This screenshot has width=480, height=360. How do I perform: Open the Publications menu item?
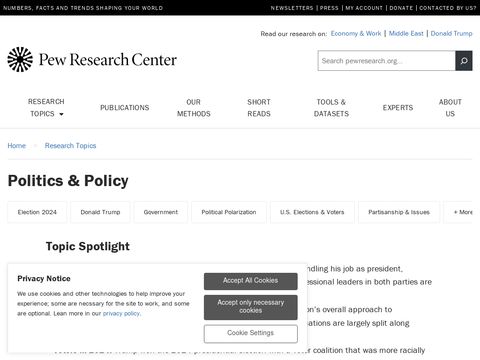point(125,108)
